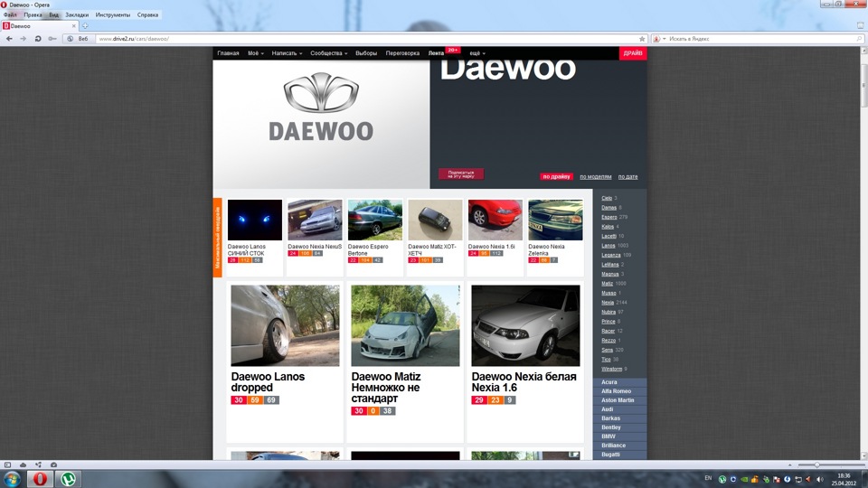Click the red "Подписаться на эту марку" button
The image size is (868, 488).
(x=461, y=174)
